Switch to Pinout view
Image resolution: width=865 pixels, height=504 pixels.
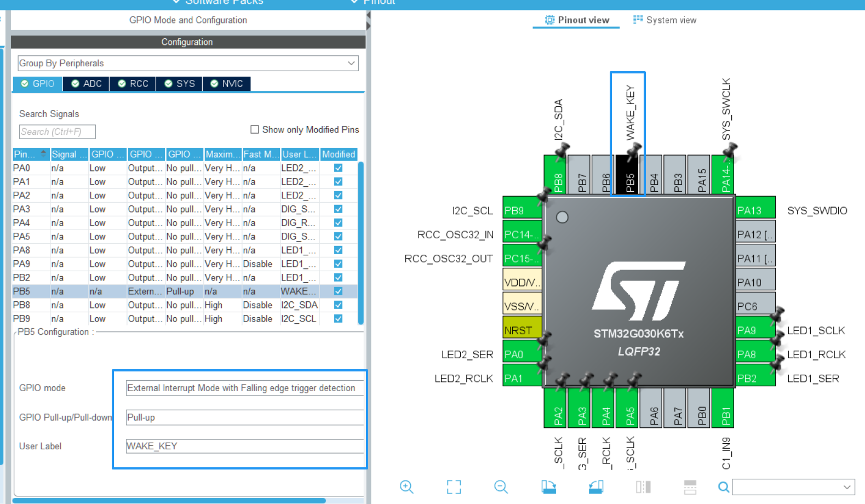pos(577,20)
